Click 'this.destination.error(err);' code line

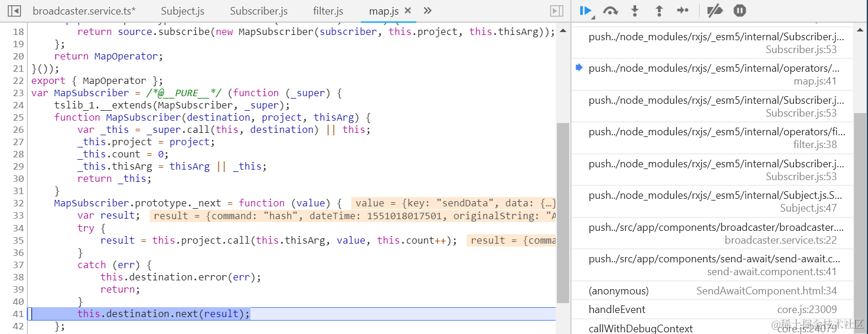[181, 277]
